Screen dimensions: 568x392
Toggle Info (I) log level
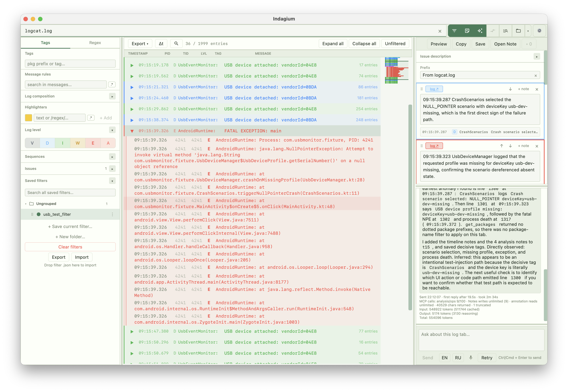click(62, 143)
